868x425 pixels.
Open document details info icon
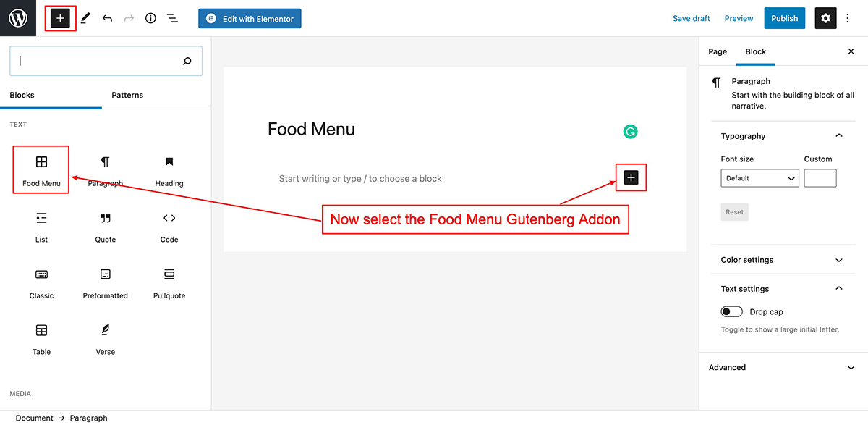150,18
